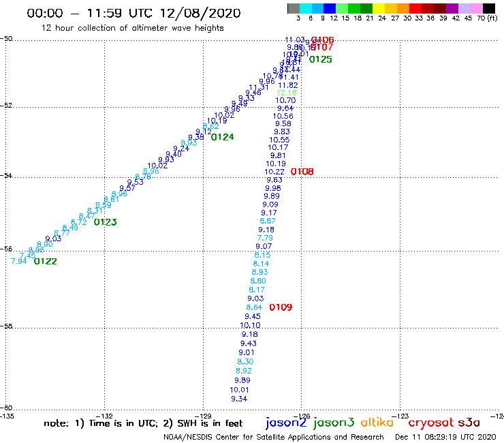This screenshot has width=504, height=443.
Task: Select the 9.34 value at the track's south end
Action: [239, 399]
